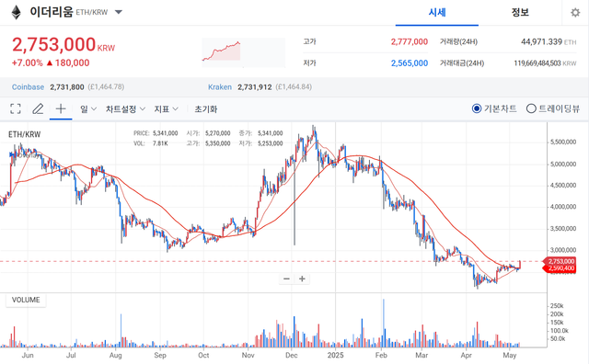
Task: Open the Coinbase price link
Action: coord(28,87)
